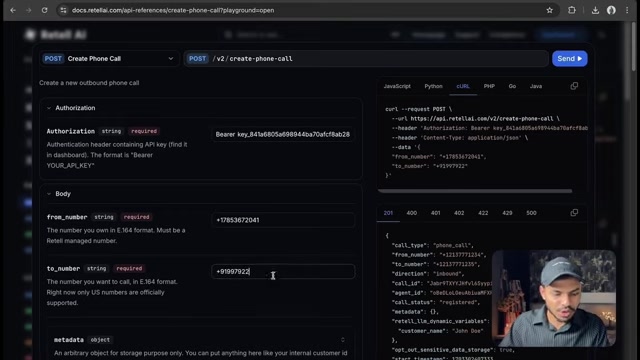Open the Create Phone Call endpoint dropdown
The image size is (640, 360).
click(109, 58)
